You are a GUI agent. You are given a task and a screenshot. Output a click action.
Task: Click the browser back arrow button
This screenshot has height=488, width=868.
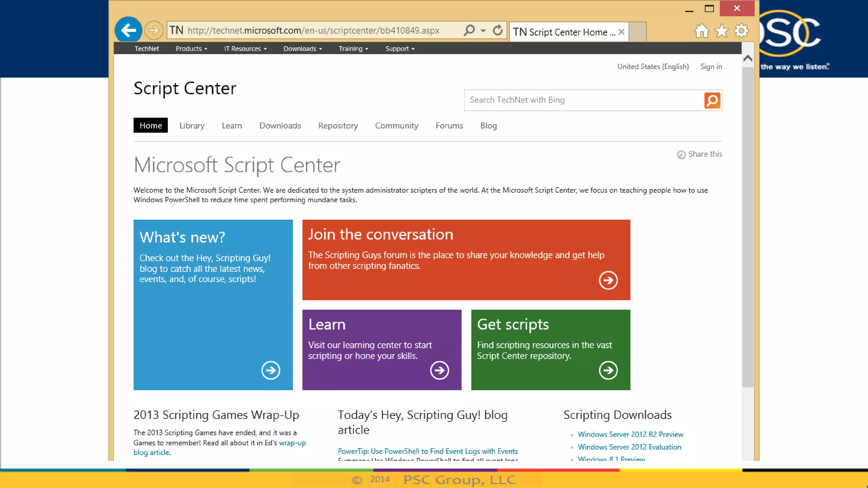tap(128, 30)
